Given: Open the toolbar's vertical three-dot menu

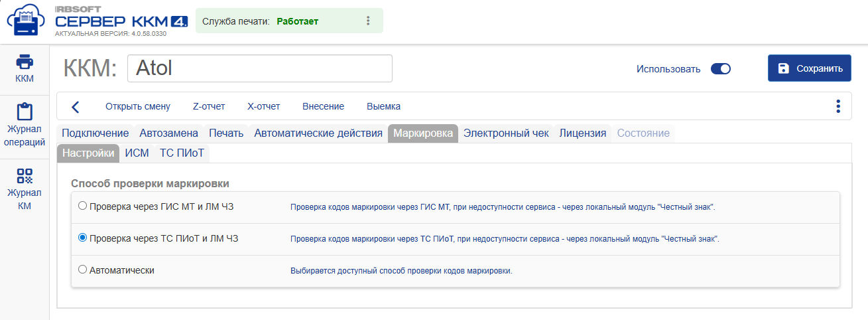Looking at the screenshot, I should 838,106.
